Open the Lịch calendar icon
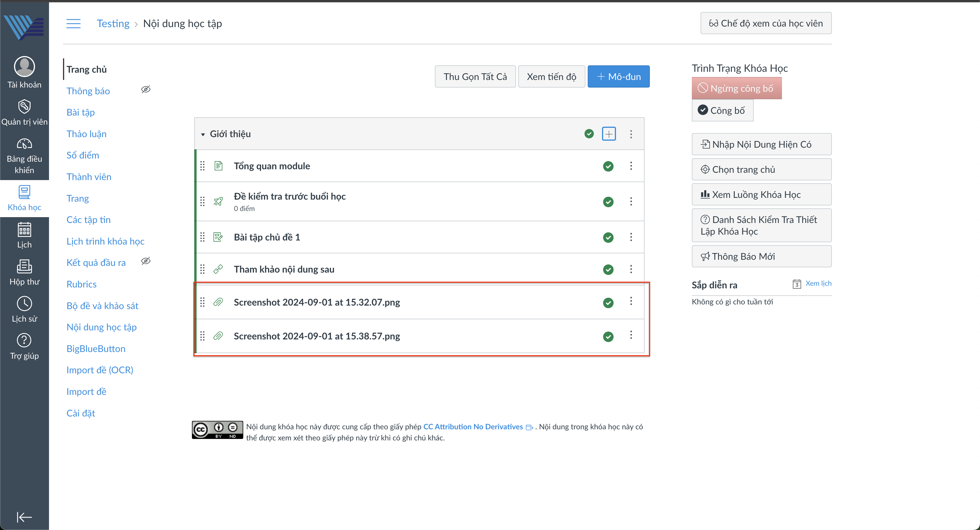The image size is (980, 530). coord(24,230)
